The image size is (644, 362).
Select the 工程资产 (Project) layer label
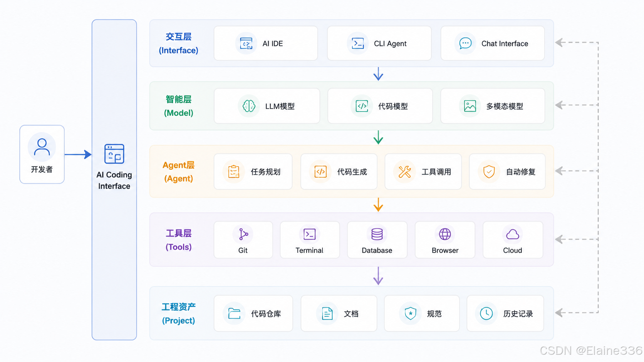178,314
